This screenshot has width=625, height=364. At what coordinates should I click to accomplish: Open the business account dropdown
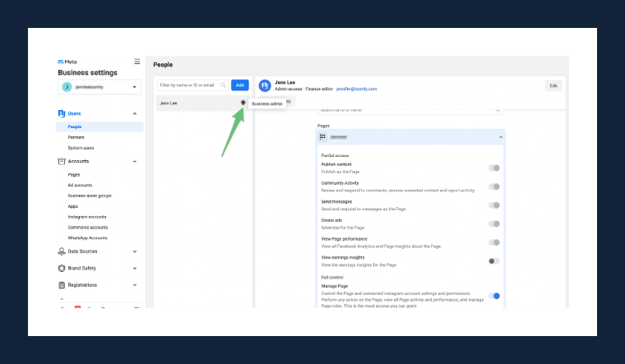pos(100,87)
